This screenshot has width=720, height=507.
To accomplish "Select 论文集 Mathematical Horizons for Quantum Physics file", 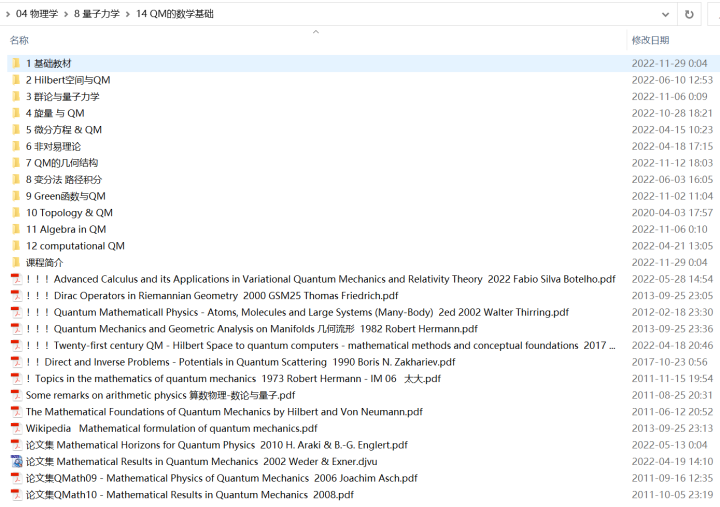I will click(217, 445).
